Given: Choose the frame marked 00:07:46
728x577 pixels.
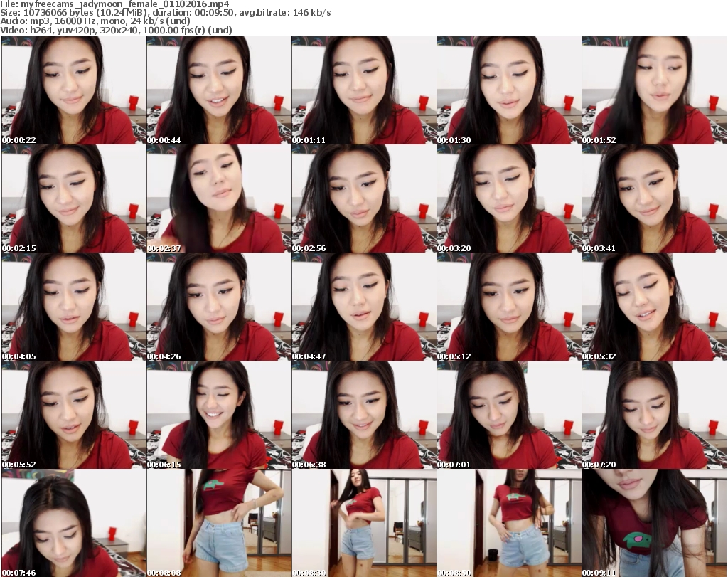Looking at the screenshot, I should [x=74, y=523].
